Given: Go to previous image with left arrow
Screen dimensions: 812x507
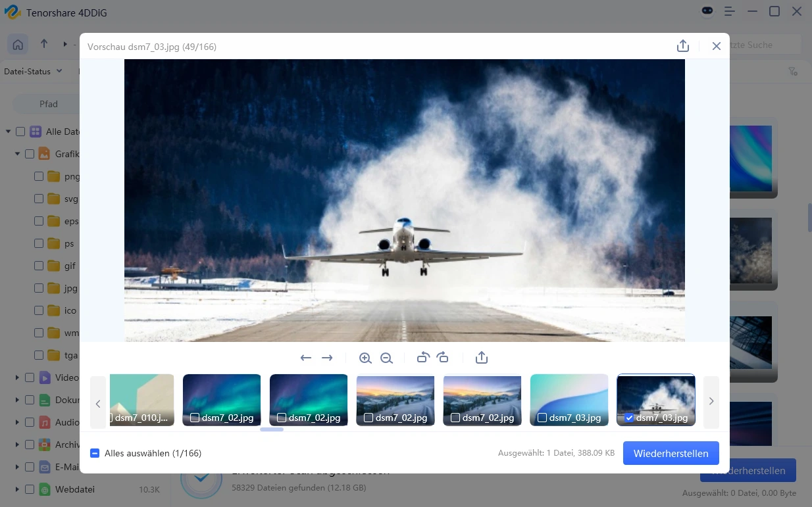Looking at the screenshot, I should coord(306,358).
